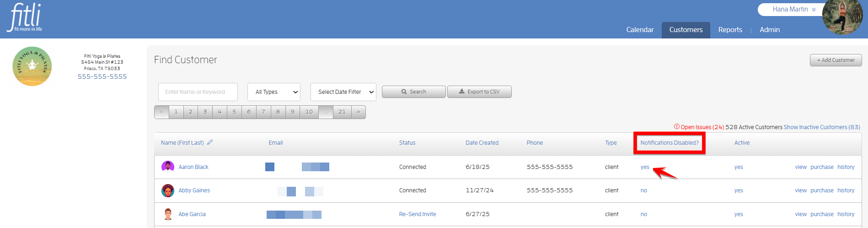Go to page 5

[235, 112]
